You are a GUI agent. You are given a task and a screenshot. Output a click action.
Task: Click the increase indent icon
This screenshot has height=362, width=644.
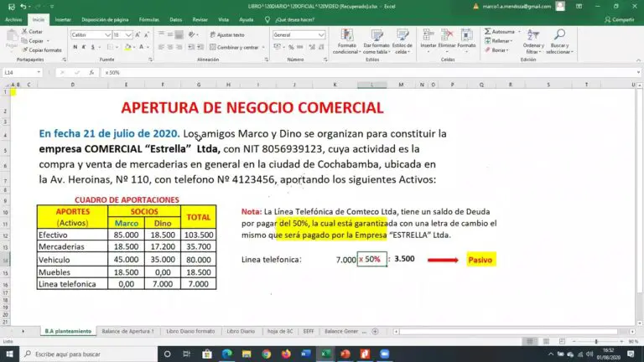(200, 47)
